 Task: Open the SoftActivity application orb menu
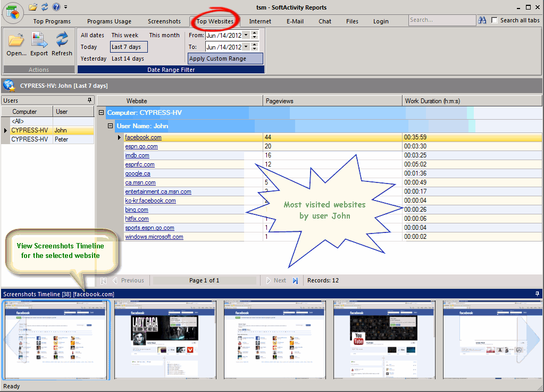[x=13, y=12]
